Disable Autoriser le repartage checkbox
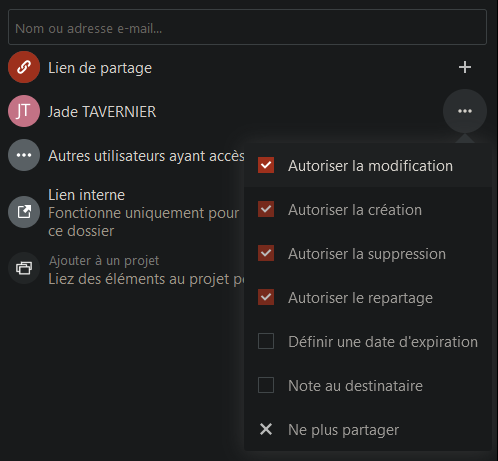This screenshot has height=461, width=498. 266,297
